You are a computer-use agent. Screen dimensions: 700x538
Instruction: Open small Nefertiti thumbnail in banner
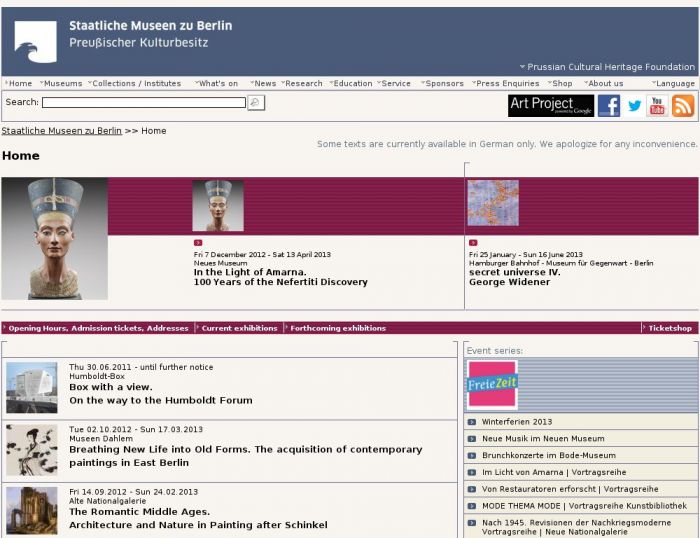pyautogui.click(x=218, y=205)
